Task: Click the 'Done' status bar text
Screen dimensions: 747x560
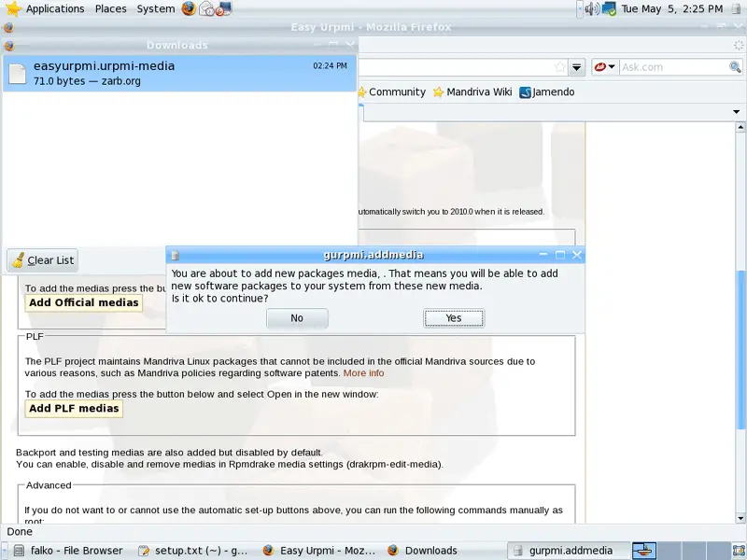Action: coord(20,532)
